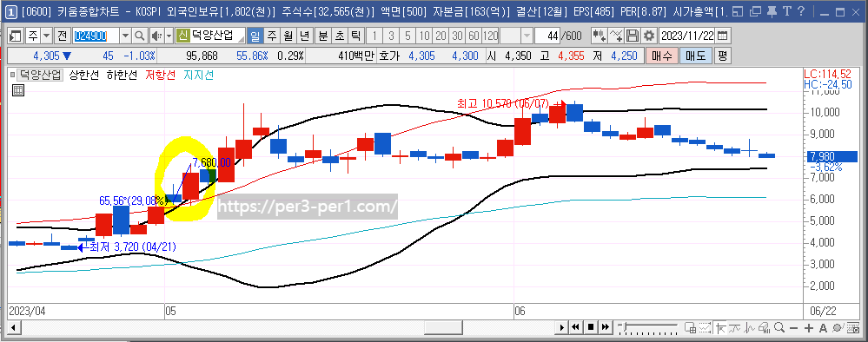The height and width of the screenshot is (342, 868).
Task: Click the bottom zoom magnifier icon
Action: [x=779, y=327]
